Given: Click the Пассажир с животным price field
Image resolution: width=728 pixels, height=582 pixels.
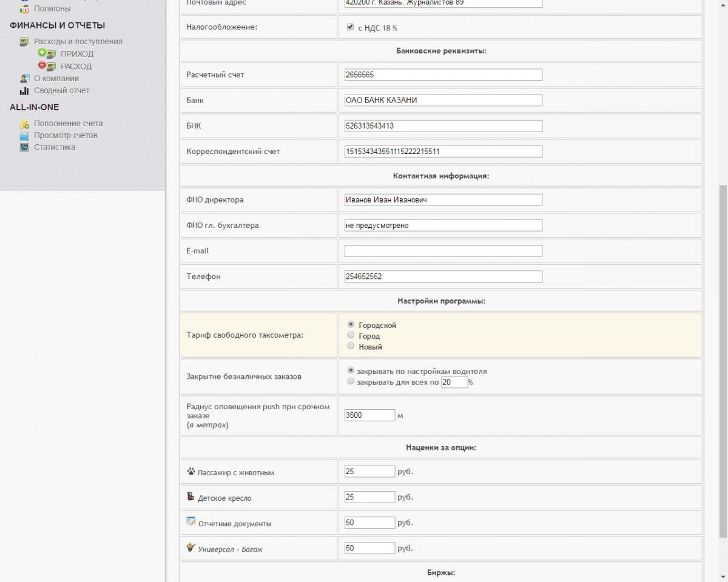Looking at the screenshot, I should pos(369,471).
